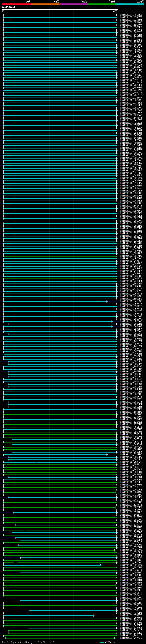The image size is (146, 644).
Task: Select hit label UniRef100_C5FW18
Action: click(131, 542)
